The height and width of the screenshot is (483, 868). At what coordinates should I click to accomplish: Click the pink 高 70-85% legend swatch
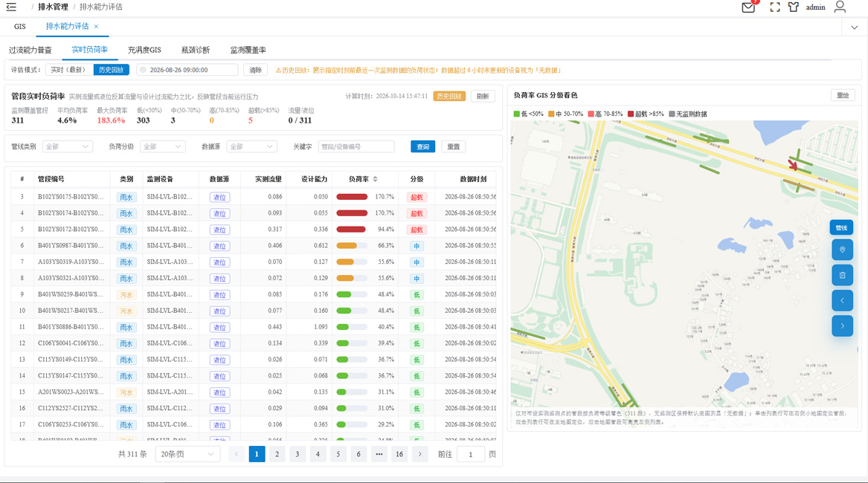(591, 114)
